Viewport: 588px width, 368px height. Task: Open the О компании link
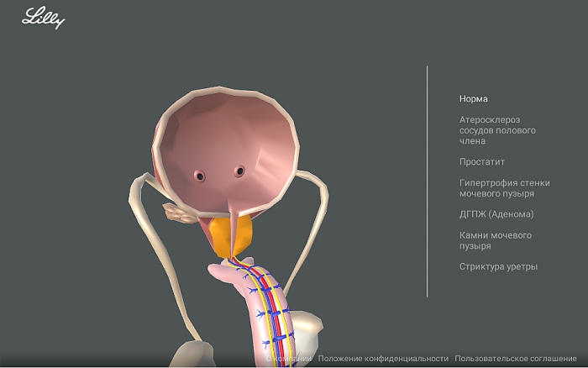[288, 359]
